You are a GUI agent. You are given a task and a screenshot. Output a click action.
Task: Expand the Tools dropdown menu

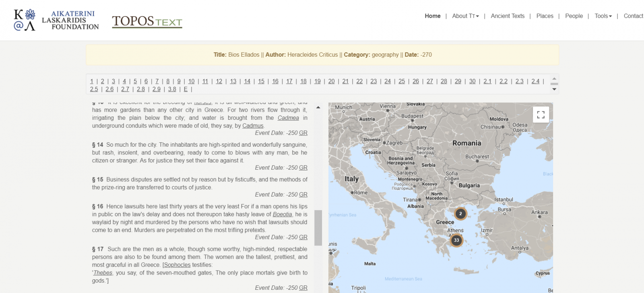click(603, 16)
